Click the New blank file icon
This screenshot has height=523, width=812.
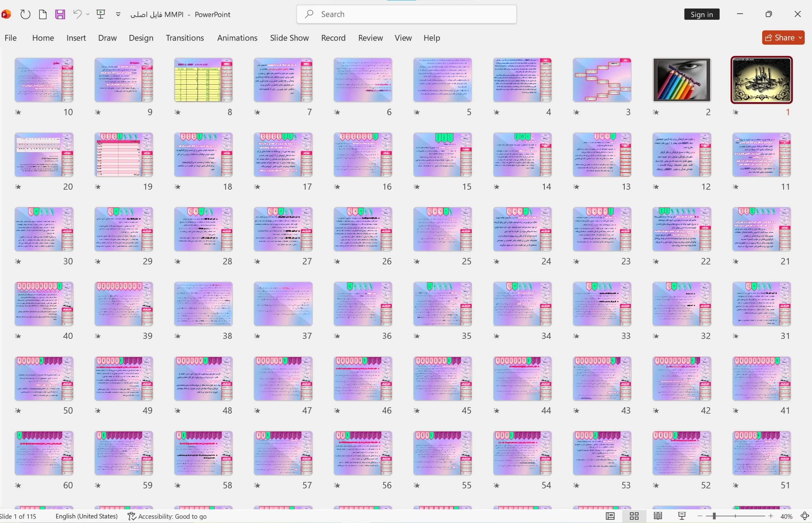43,14
